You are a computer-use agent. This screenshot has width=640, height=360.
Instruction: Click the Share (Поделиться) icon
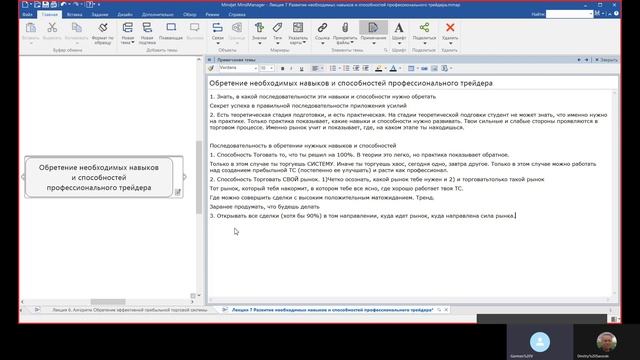pyautogui.click(x=424, y=28)
